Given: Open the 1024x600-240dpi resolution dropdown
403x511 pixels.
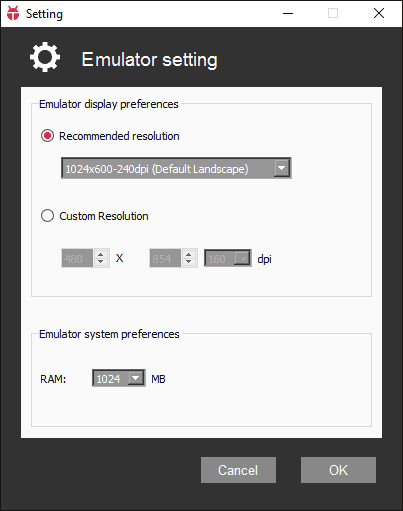Looking at the screenshot, I should click(x=176, y=168).
